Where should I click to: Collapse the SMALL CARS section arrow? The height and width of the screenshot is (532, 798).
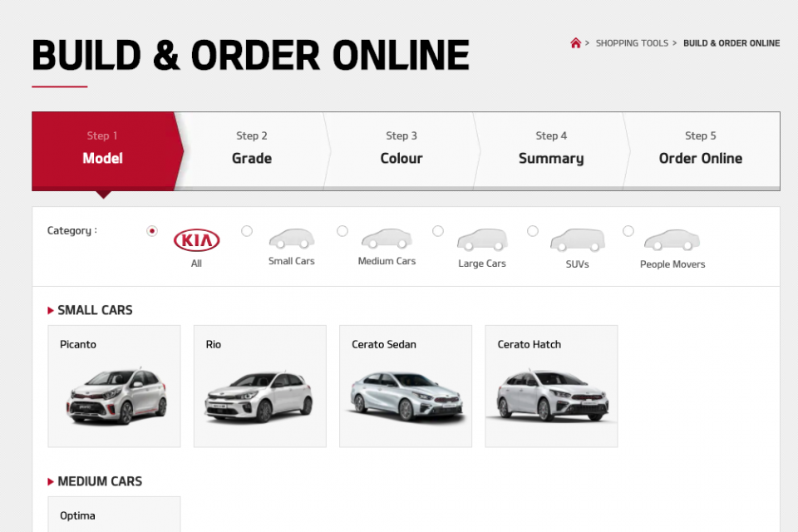[51, 311]
